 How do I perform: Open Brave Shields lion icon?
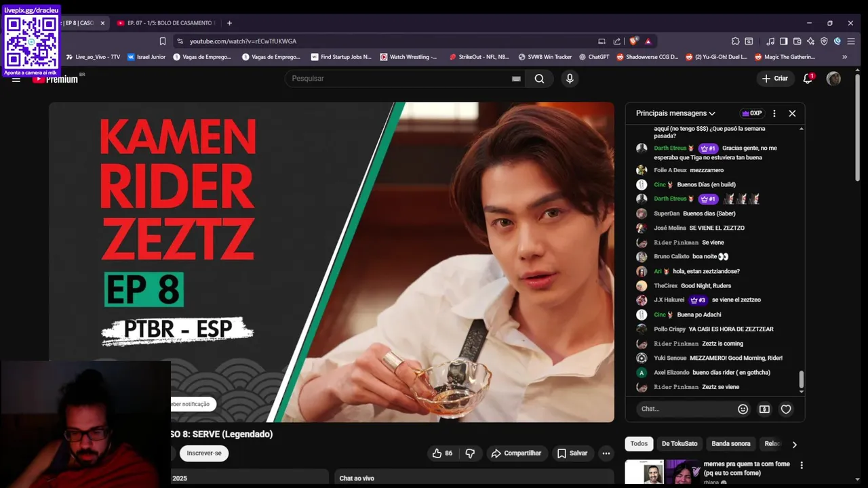634,41
